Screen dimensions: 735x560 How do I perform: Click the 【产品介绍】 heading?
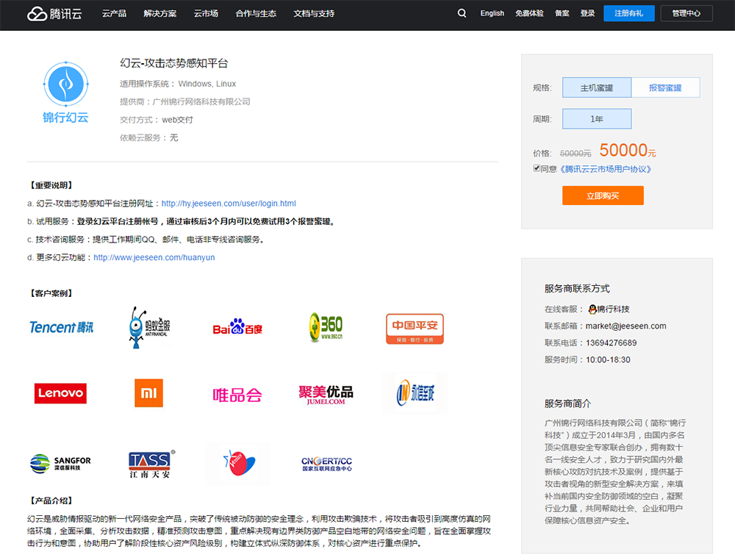pos(51,500)
